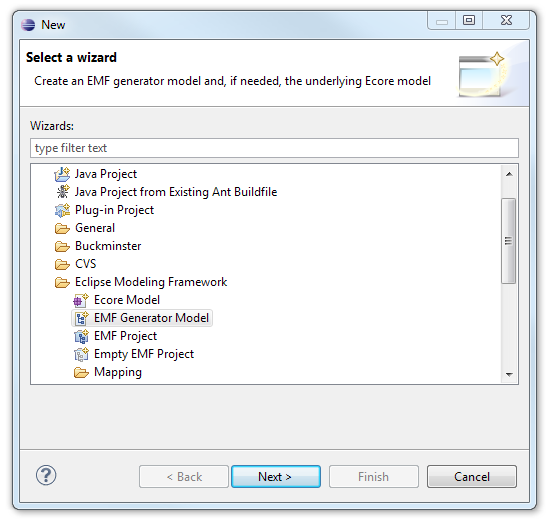Click the wizard list scrollbar thumb
The image size is (552, 529).
(x=509, y=241)
